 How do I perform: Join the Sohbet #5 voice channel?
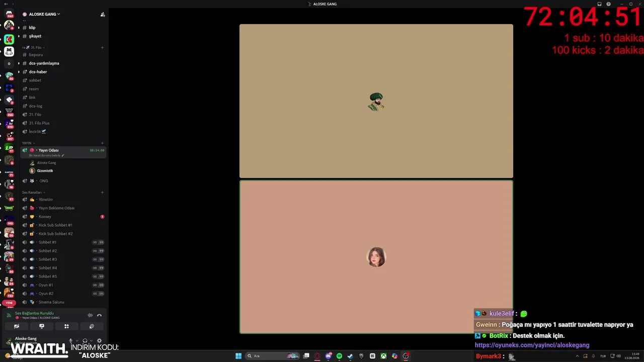coord(62,277)
